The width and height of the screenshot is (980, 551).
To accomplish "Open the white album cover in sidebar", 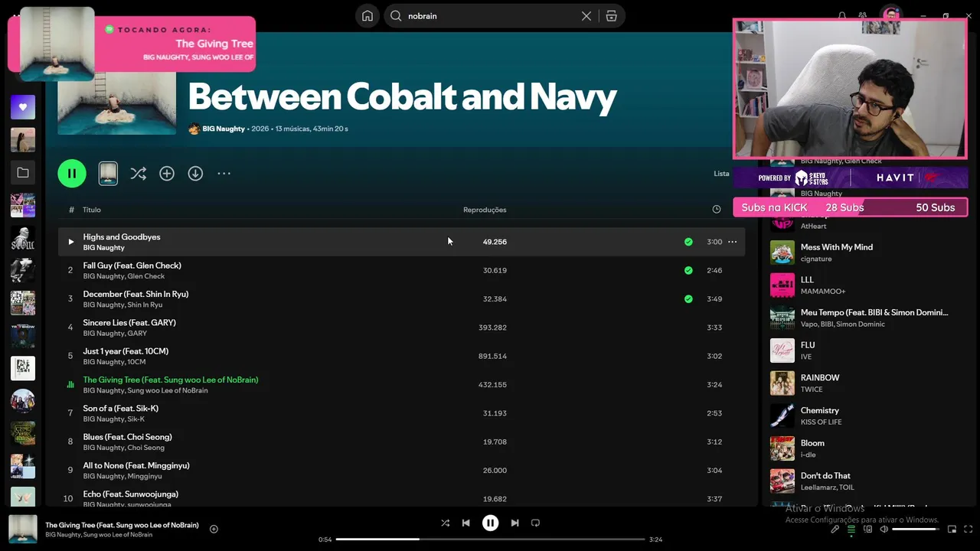I will coord(23,368).
